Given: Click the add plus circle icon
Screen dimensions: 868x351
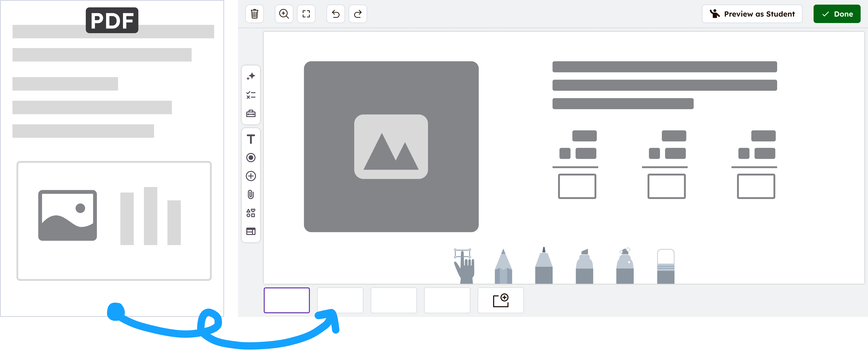Looking at the screenshot, I should click(251, 176).
